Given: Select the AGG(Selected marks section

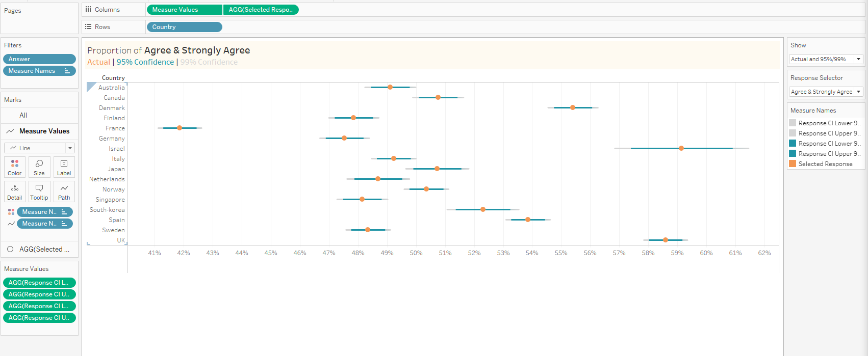Looking at the screenshot, I should point(40,249).
